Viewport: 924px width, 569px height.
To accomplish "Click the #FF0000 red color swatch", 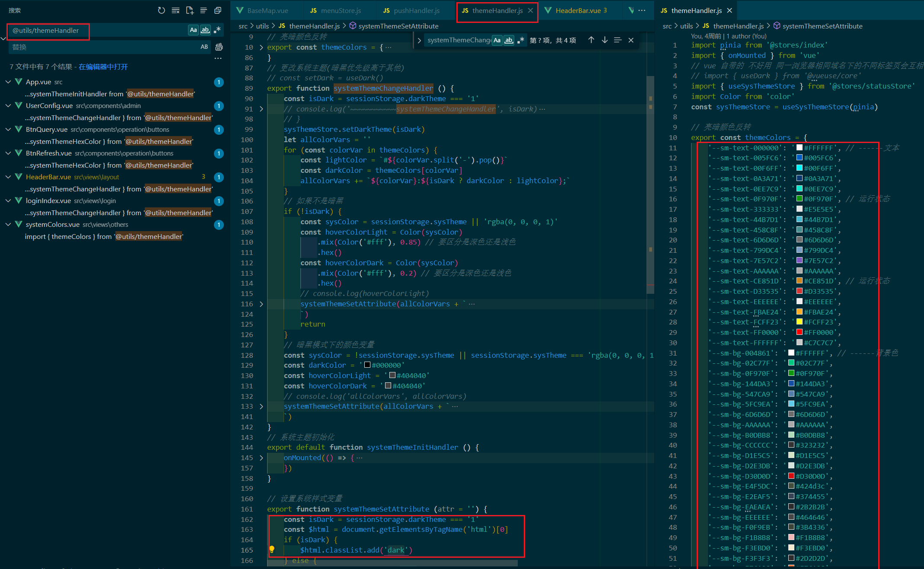I will (x=799, y=332).
